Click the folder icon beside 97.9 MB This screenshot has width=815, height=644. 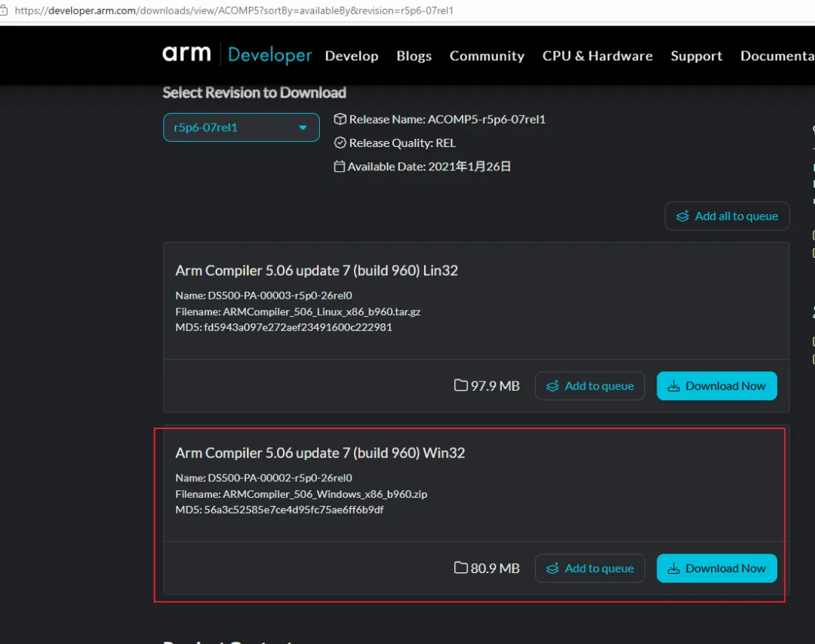[460, 385]
